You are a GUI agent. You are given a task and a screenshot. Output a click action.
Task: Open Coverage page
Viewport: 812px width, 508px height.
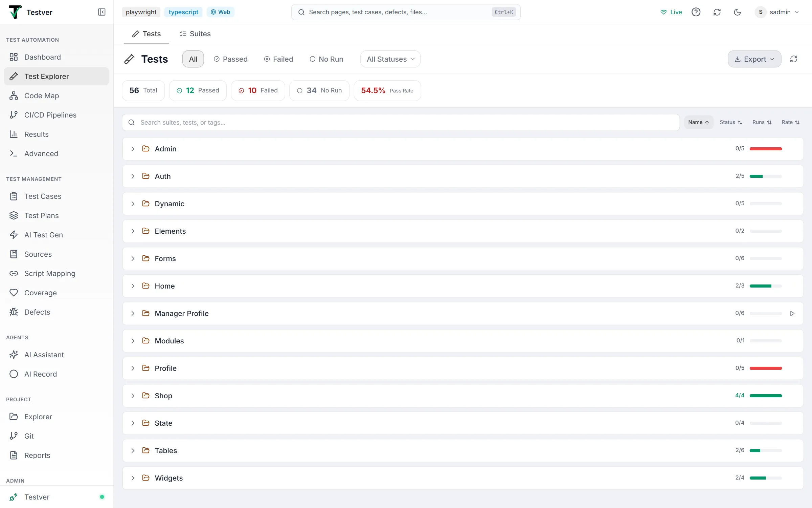click(57, 293)
